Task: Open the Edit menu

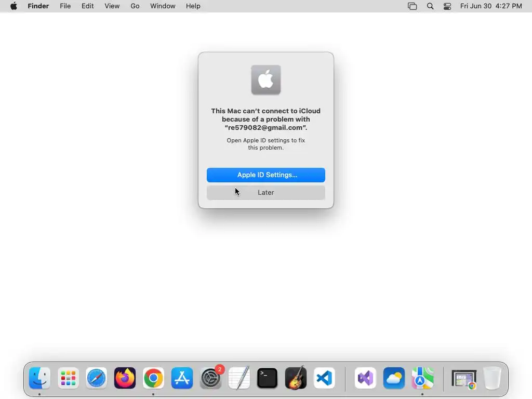Action: coord(87,6)
